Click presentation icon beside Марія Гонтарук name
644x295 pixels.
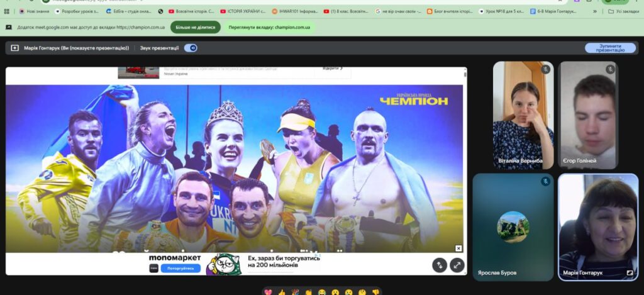pos(15,48)
